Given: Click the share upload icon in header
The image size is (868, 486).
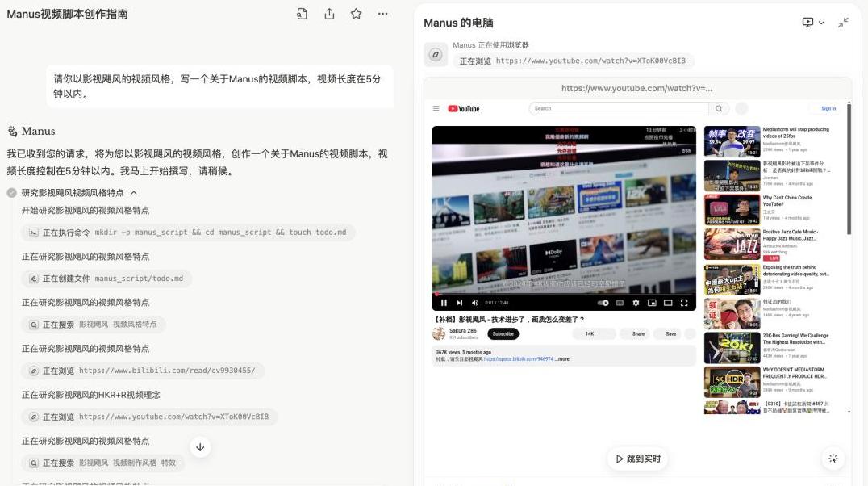Looking at the screenshot, I should click(x=329, y=14).
